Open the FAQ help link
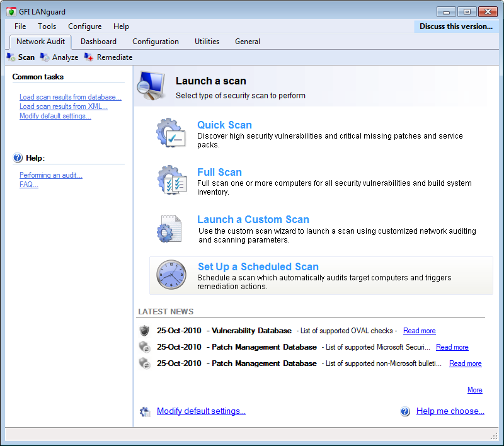 coord(29,185)
